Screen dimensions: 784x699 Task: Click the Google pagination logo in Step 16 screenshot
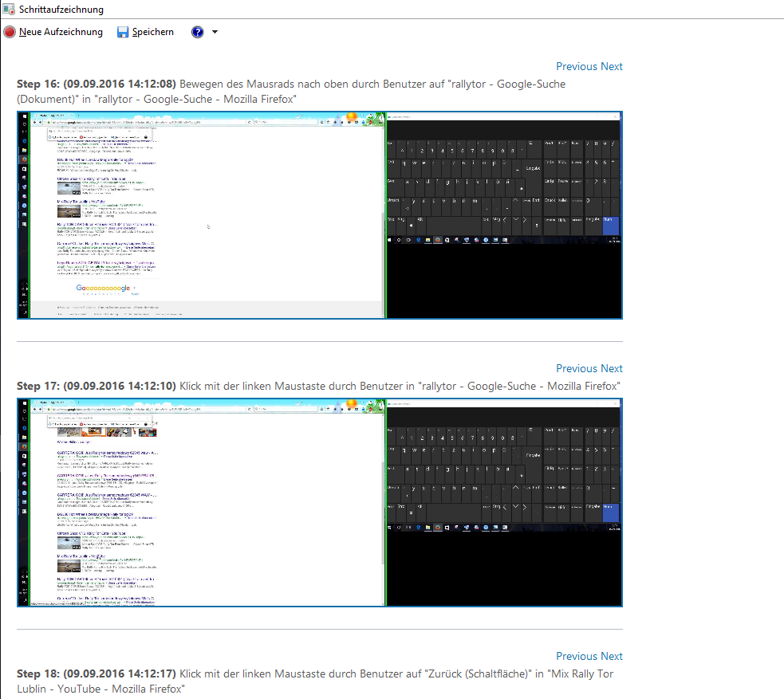pos(103,288)
